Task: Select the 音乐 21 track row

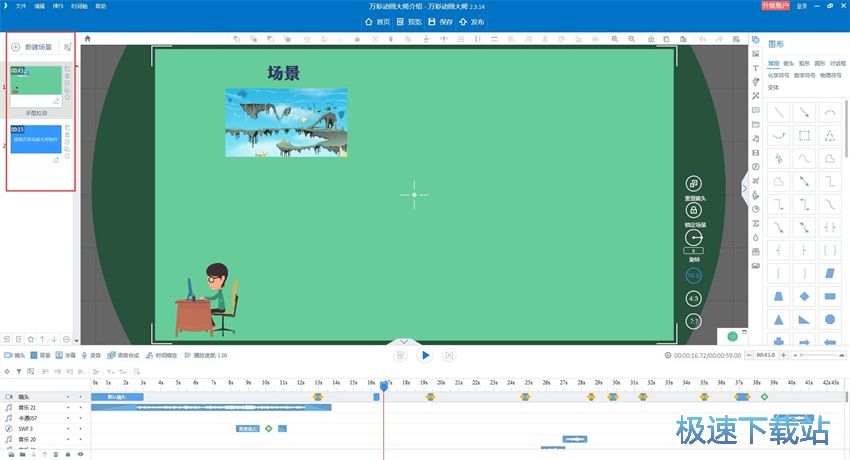Action: coord(46,407)
